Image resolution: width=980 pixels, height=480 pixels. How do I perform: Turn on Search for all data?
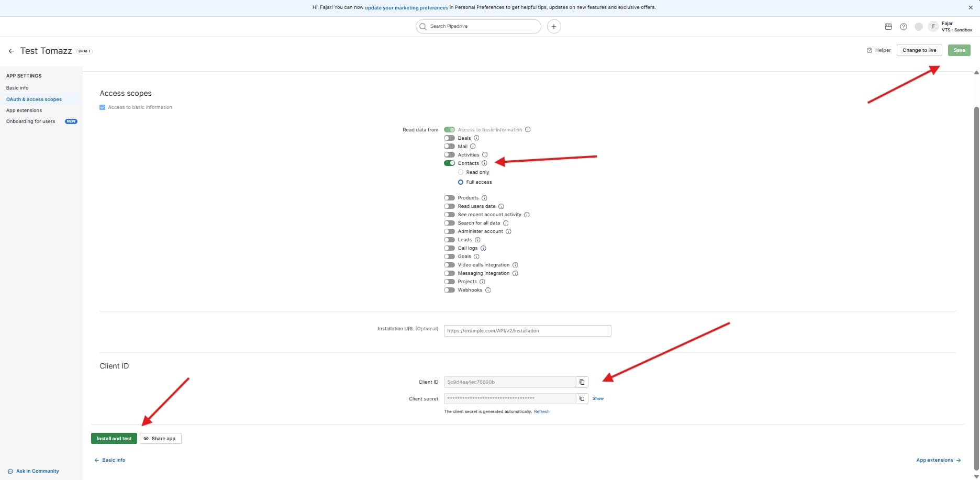click(x=449, y=223)
